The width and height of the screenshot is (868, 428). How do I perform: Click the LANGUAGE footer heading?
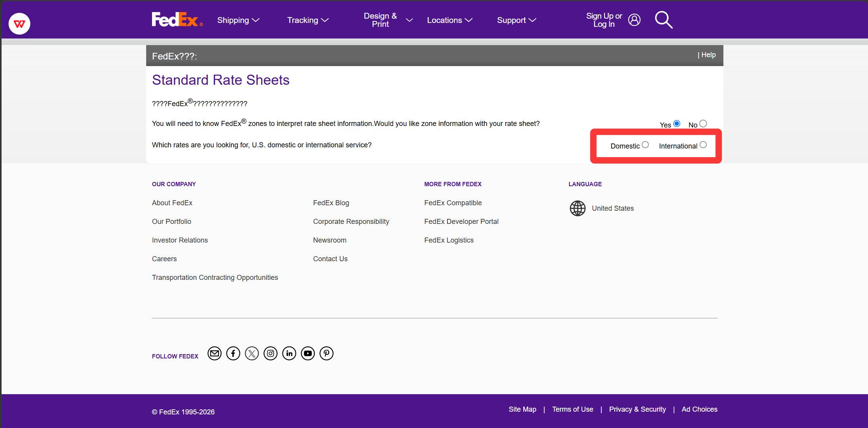585,184
